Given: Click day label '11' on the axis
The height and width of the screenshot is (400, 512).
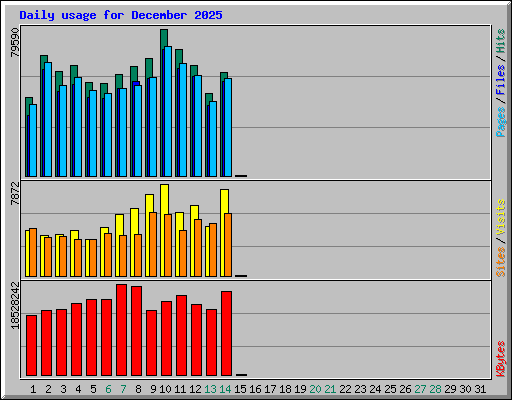Looking at the screenshot, I should point(180,389).
